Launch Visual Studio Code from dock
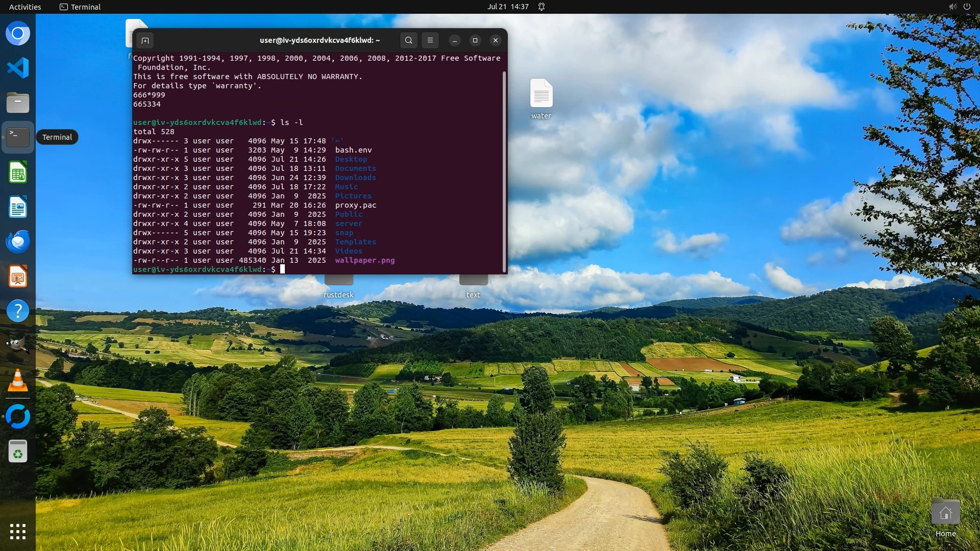Image resolution: width=980 pixels, height=551 pixels. click(18, 68)
